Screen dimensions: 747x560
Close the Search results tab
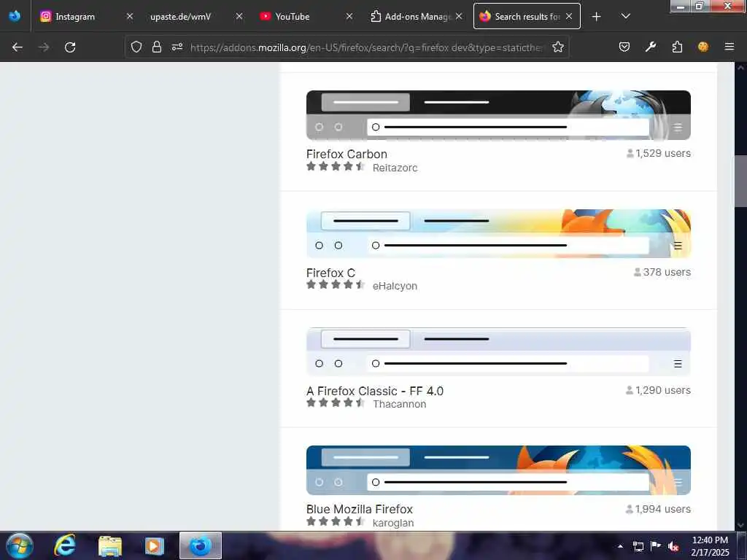click(x=569, y=17)
